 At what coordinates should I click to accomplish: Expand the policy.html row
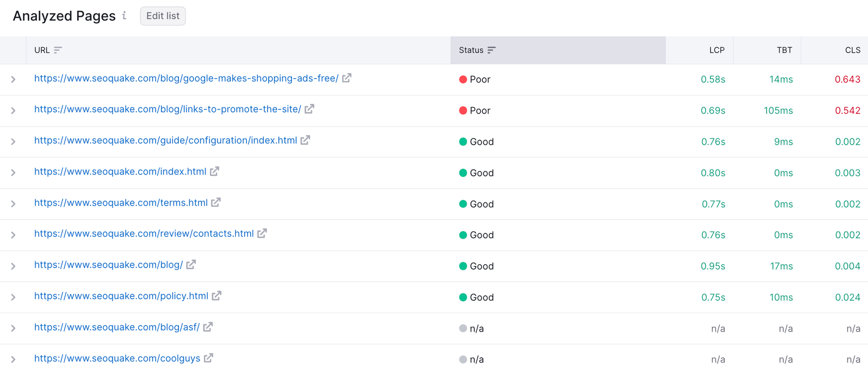point(13,297)
